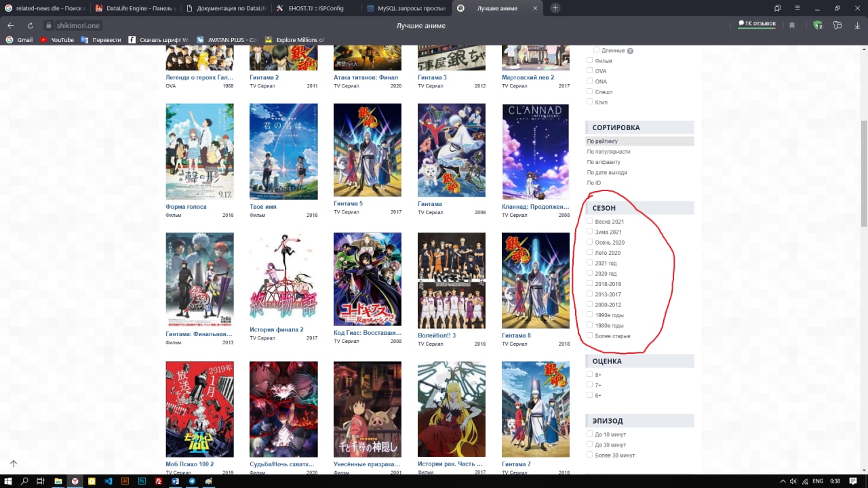This screenshot has height=488, width=868.
Task: Check the Лето 2020 season checkbox
Action: [x=590, y=252]
